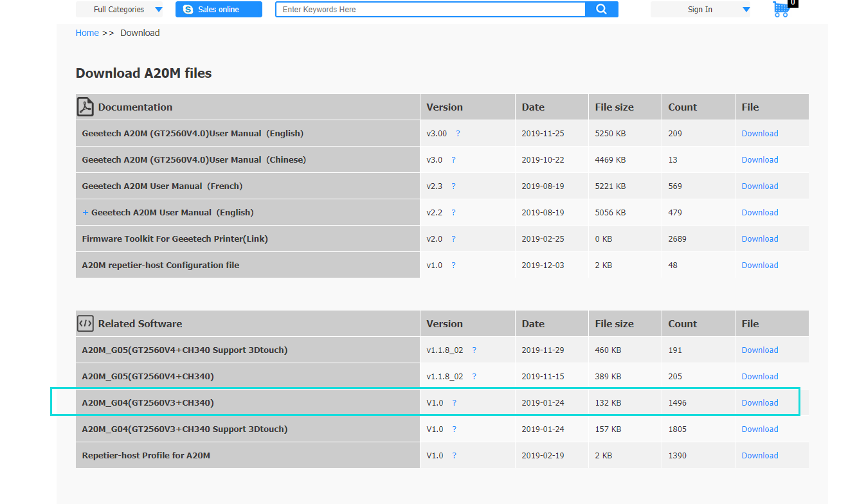Image resolution: width=848 pixels, height=504 pixels.
Task: Click the help mark next to v2.3
Action: click(453, 186)
